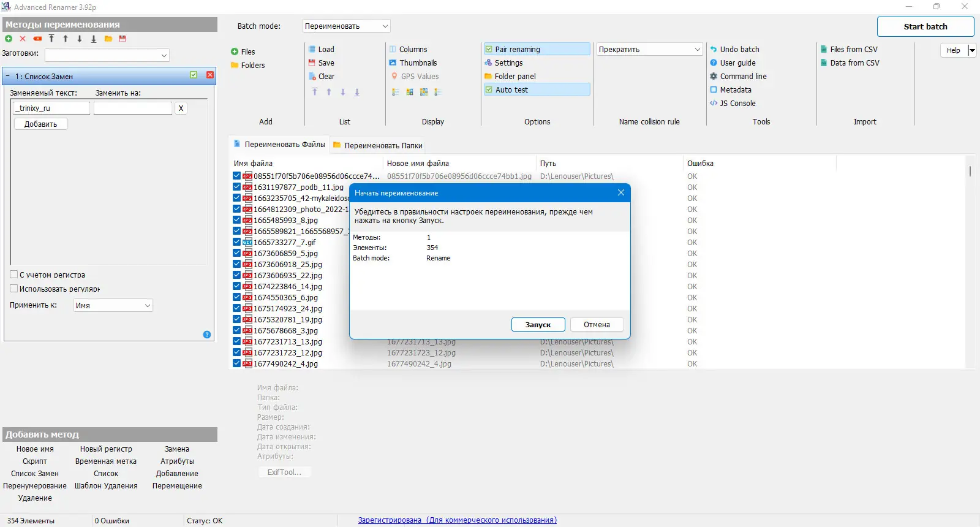
Task: Open the User guide
Action: (x=733, y=63)
